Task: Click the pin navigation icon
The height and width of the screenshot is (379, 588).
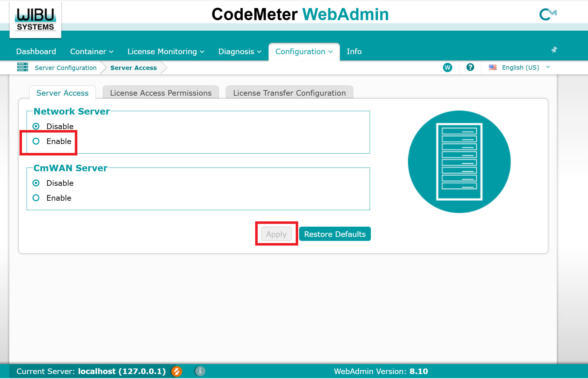Action: [554, 50]
